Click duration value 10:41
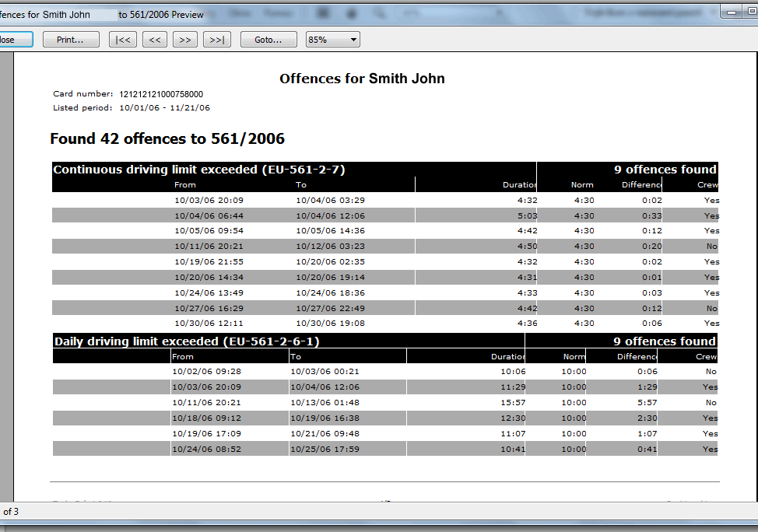 (513, 449)
